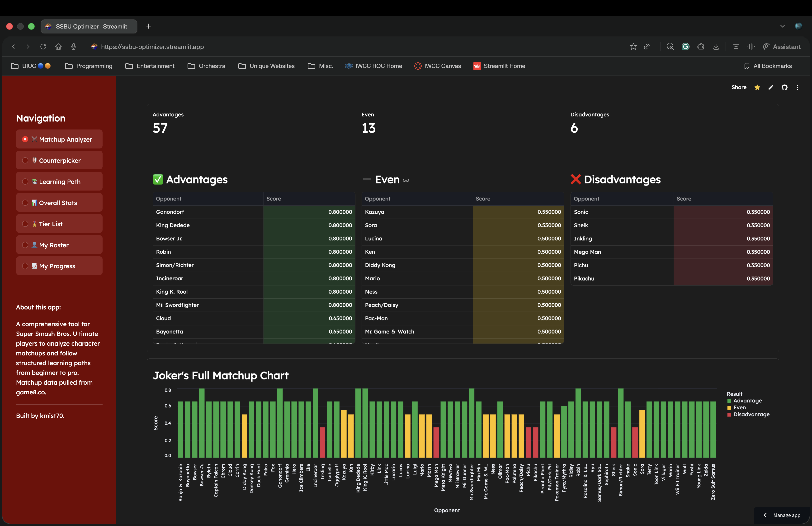The image size is (812, 526).
Task: Open All Bookmarks list
Action: point(768,66)
